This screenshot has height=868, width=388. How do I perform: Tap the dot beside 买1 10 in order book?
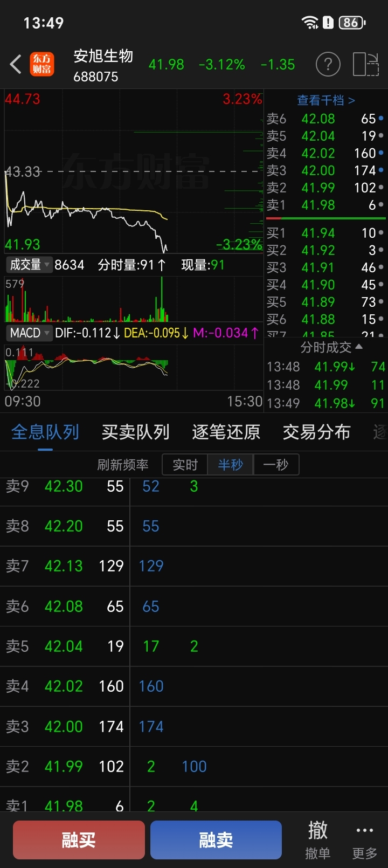[x=381, y=233]
